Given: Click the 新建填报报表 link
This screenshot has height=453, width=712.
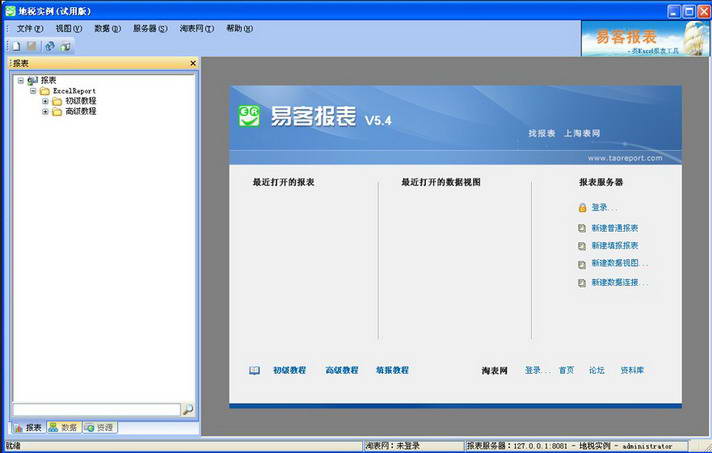Looking at the screenshot, I should (x=615, y=246).
